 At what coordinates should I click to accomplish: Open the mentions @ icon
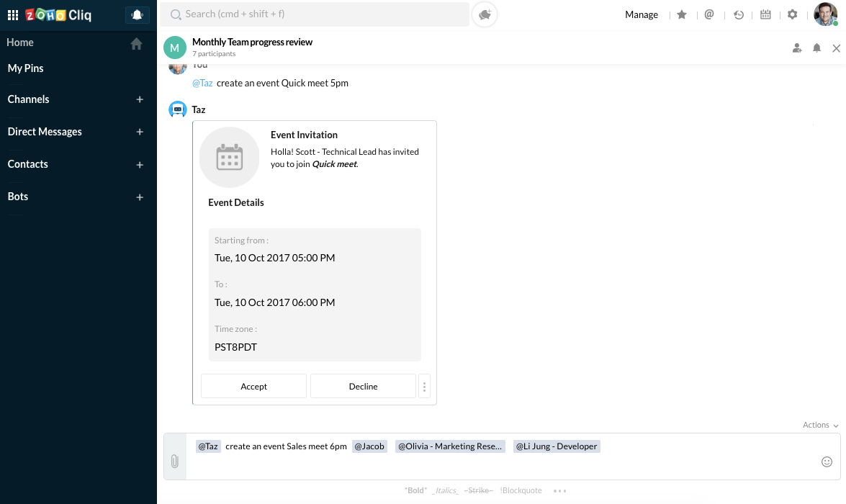709,14
